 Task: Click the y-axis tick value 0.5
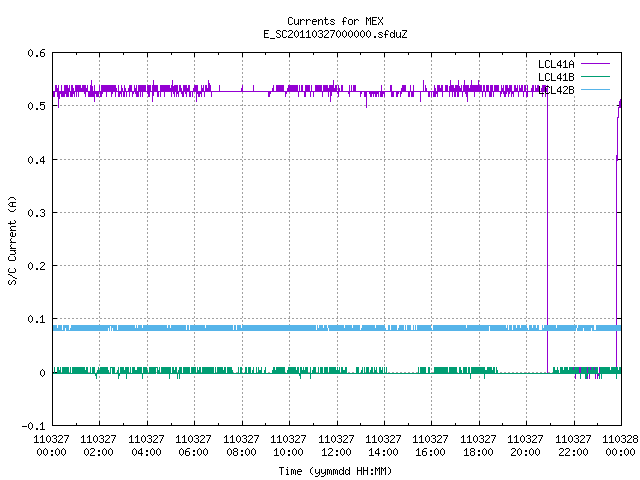[36, 106]
